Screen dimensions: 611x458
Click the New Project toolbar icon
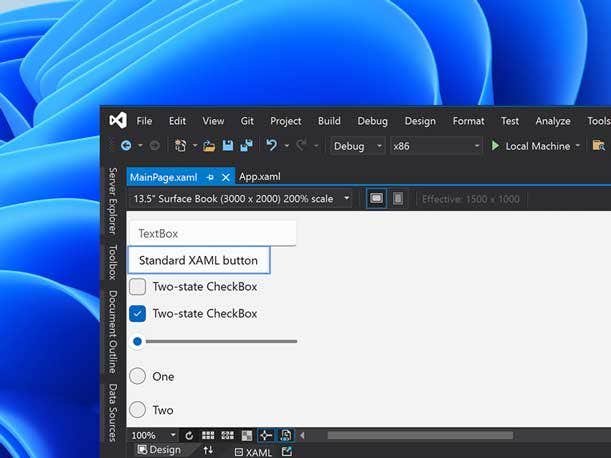click(x=181, y=146)
